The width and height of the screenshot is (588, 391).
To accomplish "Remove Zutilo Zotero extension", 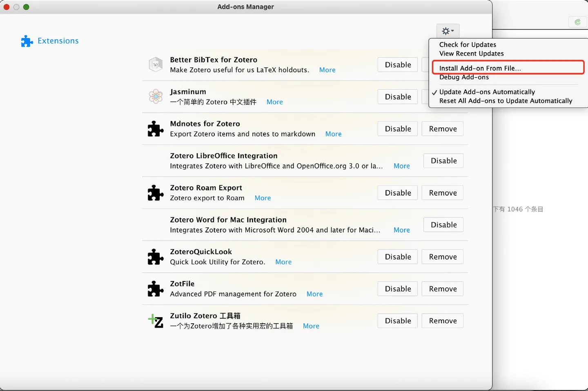I will coord(443,321).
